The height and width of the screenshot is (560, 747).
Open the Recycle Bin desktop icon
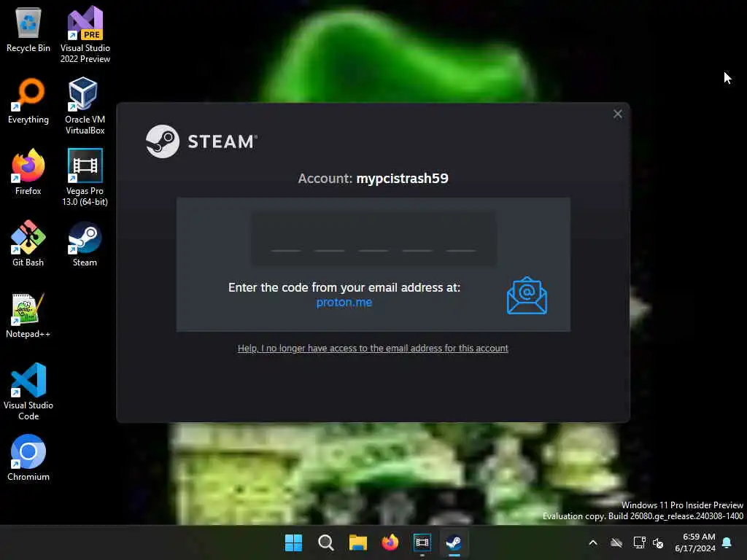coord(28,29)
